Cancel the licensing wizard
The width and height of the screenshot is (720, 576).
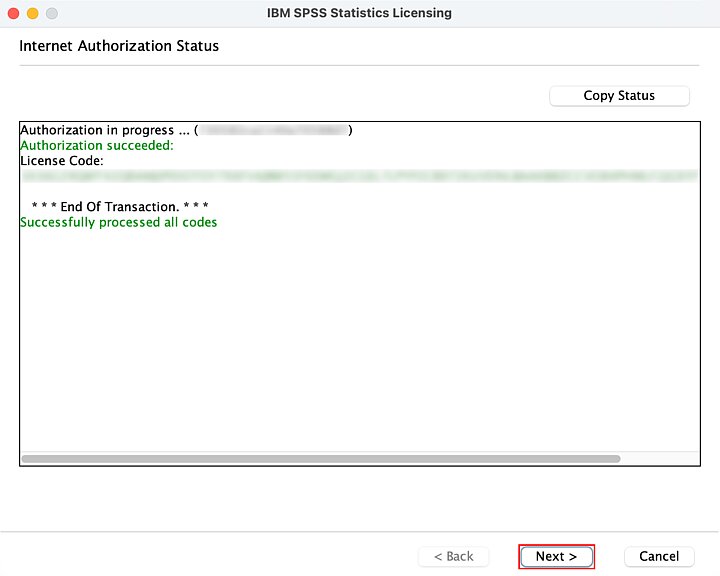click(x=659, y=556)
